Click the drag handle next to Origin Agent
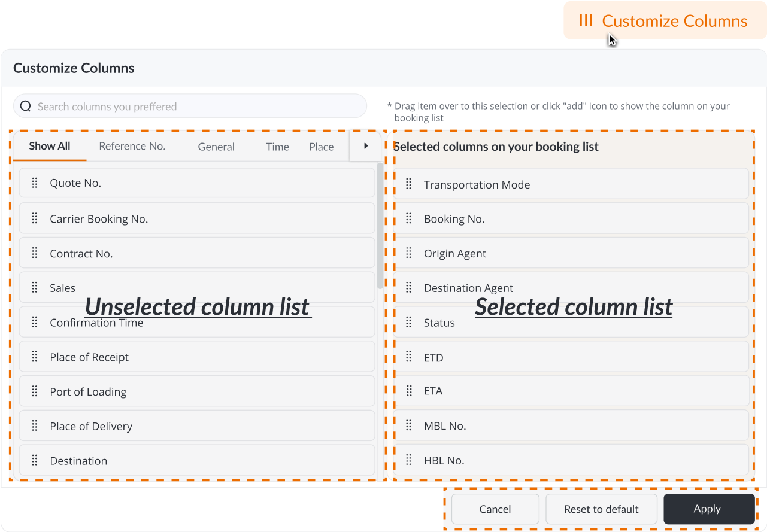This screenshot has width=767, height=532. click(x=409, y=253)
